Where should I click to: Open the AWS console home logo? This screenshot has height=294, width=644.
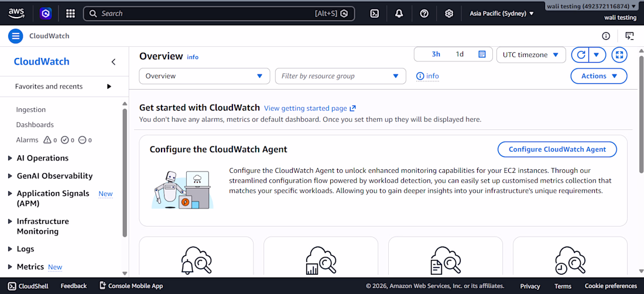[x=17, y=13]
